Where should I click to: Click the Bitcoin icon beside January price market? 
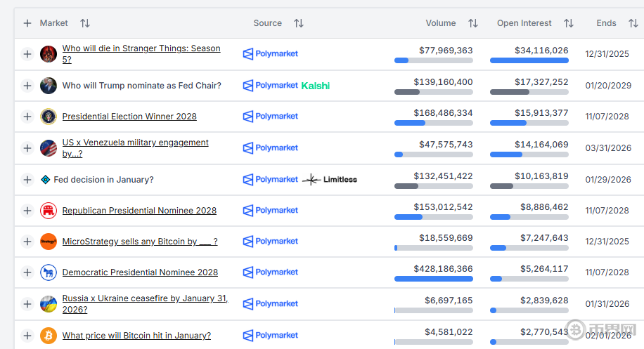[x=49, y=335]
